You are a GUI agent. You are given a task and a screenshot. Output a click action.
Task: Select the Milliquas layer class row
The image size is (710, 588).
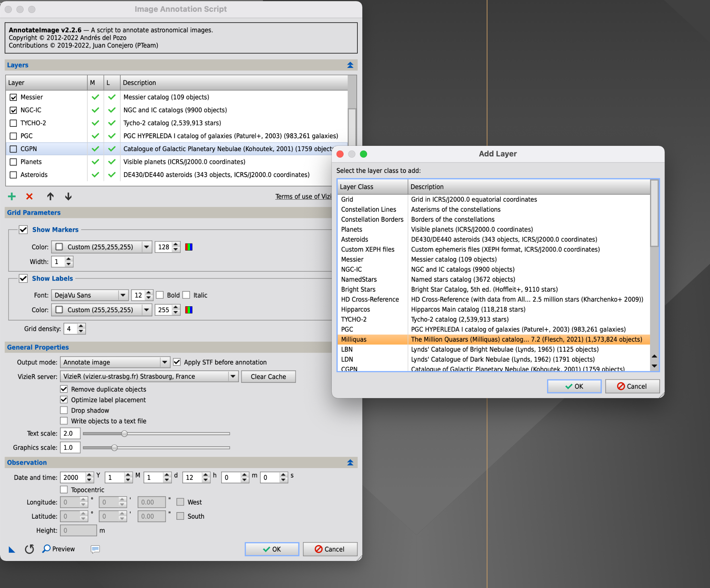click(494, 339)
